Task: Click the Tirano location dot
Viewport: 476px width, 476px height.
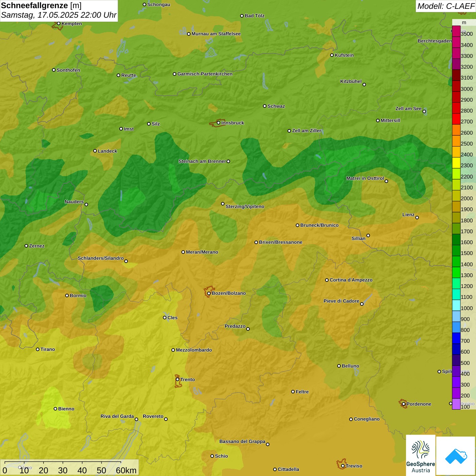Action: (x=38, y=349)
